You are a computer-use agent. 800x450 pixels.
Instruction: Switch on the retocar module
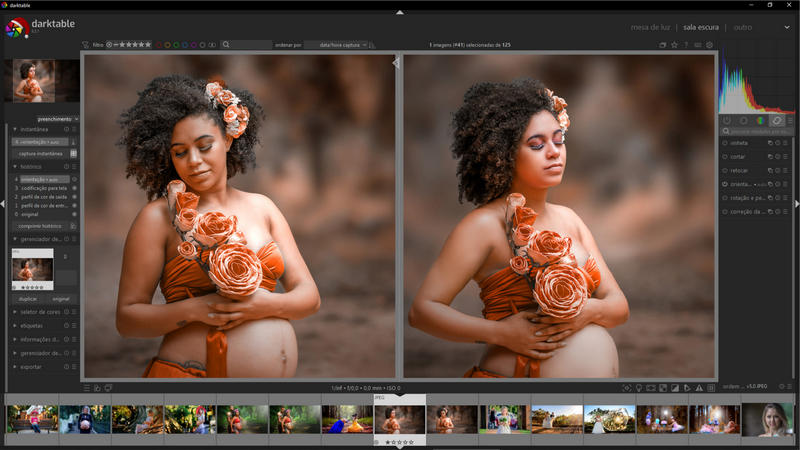(725, 171)
